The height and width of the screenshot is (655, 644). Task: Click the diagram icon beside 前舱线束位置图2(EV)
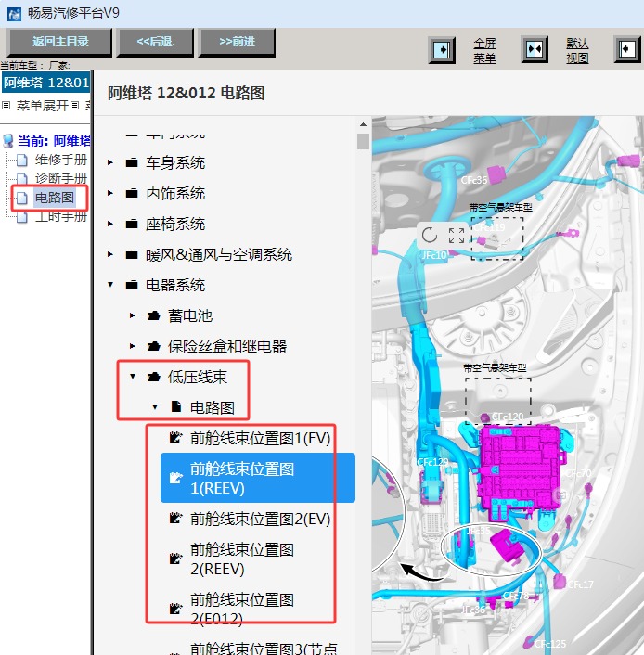175,519
